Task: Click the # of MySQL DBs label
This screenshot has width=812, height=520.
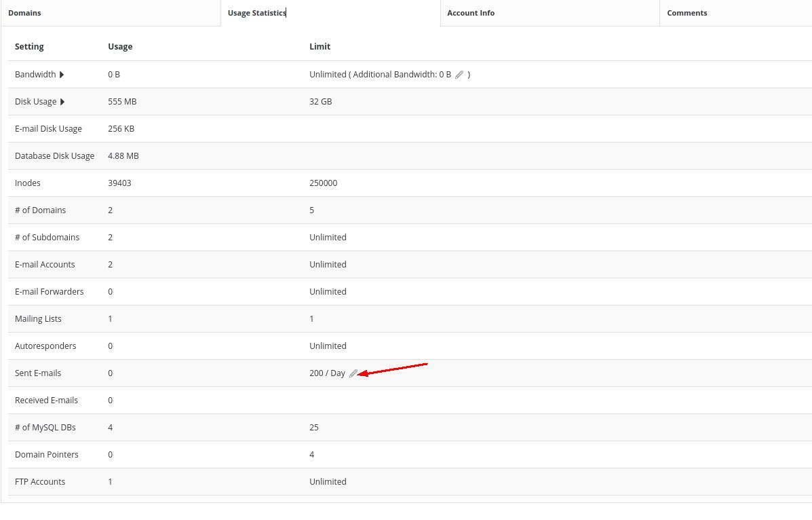Action: pyautogui.click(x=45, y=428)
